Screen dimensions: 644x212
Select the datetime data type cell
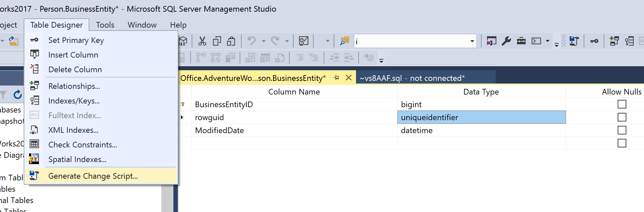482,130
